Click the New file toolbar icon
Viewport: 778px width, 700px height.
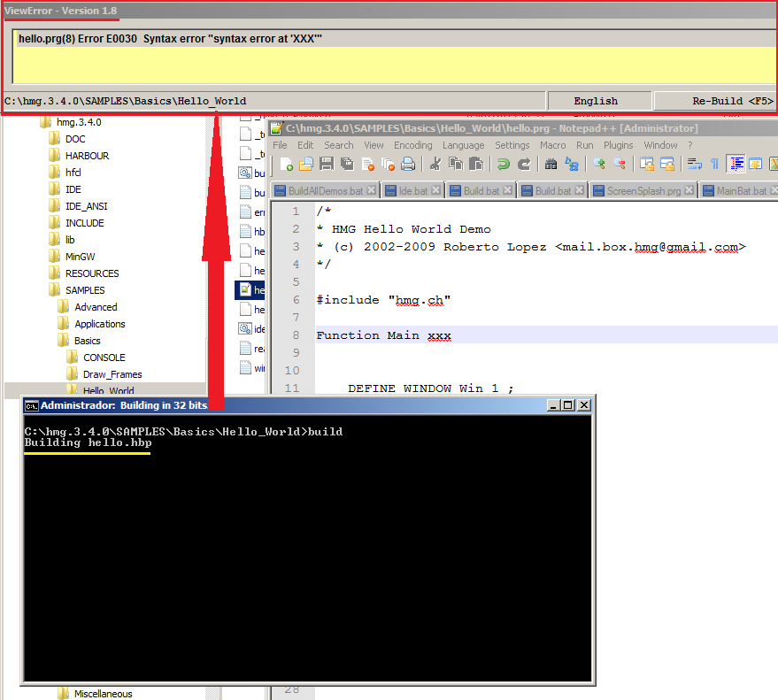point(286,164)
